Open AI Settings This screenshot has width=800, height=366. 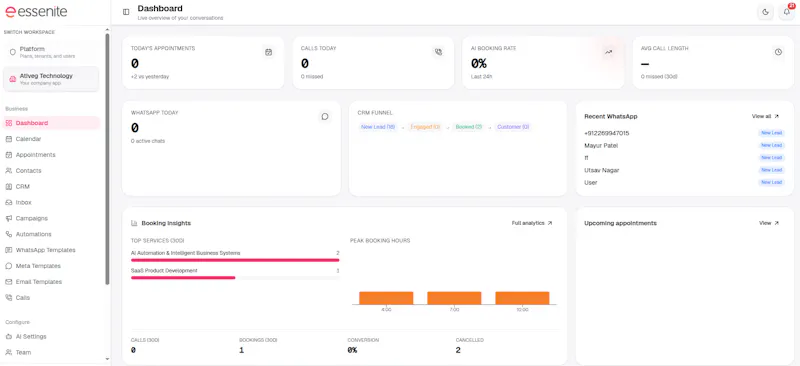click(51, 336)
